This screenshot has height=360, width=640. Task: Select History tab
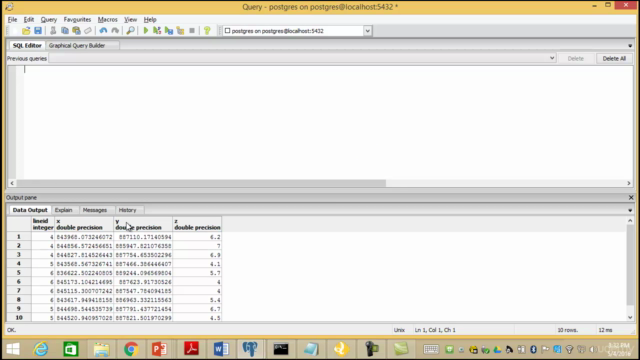click(x=127, y=210)
